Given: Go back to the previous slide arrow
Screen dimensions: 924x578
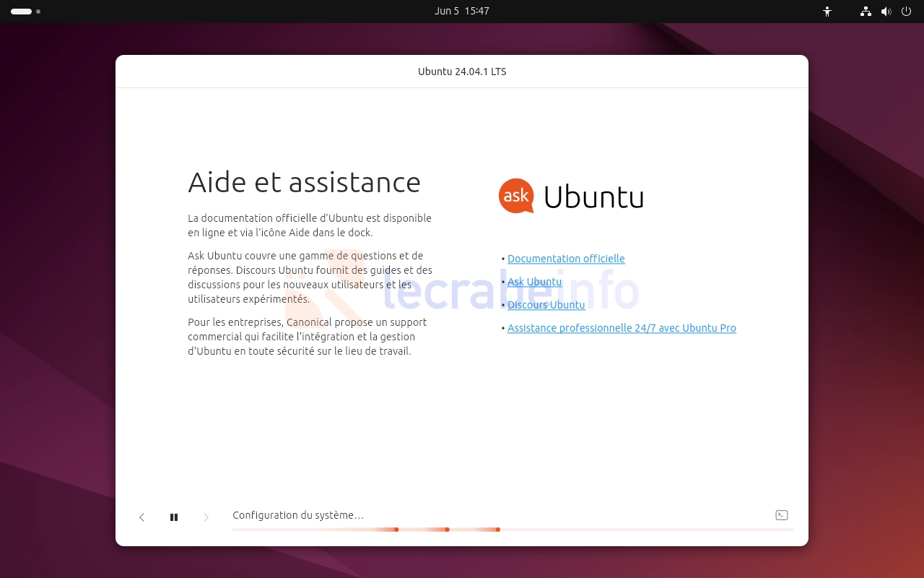Looking at the screenshot, I should pyautogui.click(x=141, y=517).
